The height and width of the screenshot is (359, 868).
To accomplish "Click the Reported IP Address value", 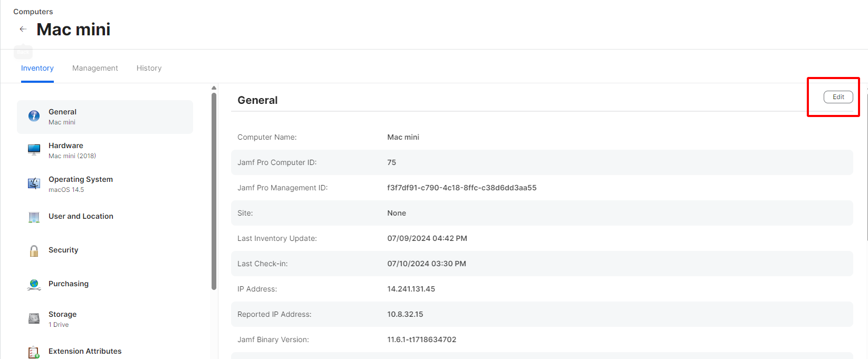I will (x=405, y=314).
